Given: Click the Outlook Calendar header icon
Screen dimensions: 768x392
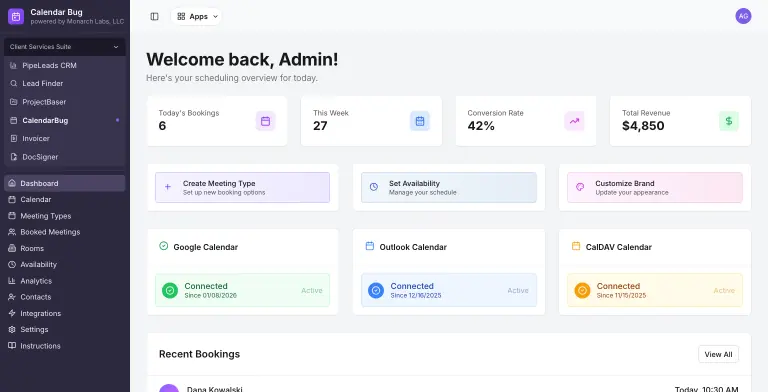Looking at the screenshot, I should (370, 246).
